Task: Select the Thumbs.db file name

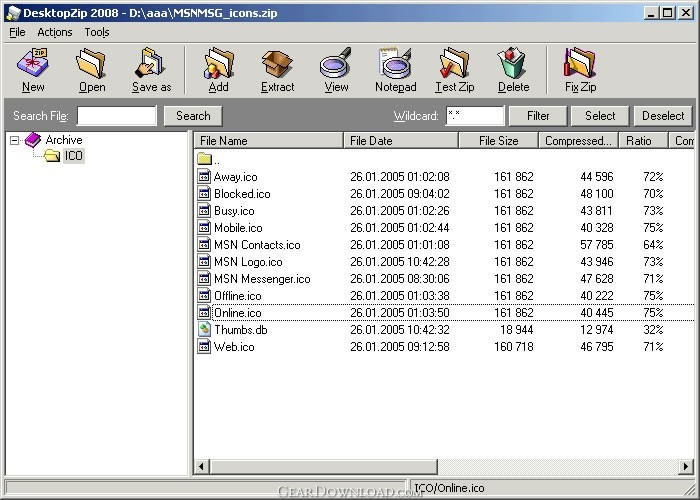Action: coord(241,329)
